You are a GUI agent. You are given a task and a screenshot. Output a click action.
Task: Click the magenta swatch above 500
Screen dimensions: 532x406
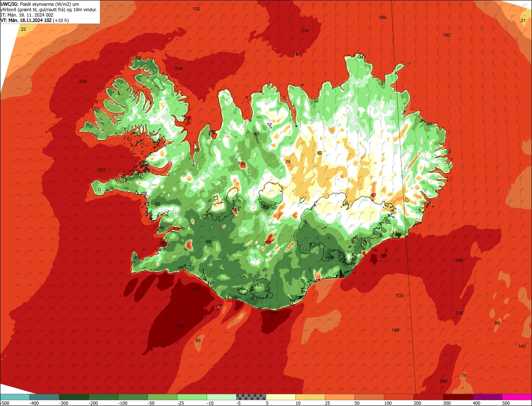pyautogui.click(x=517, y=397)
